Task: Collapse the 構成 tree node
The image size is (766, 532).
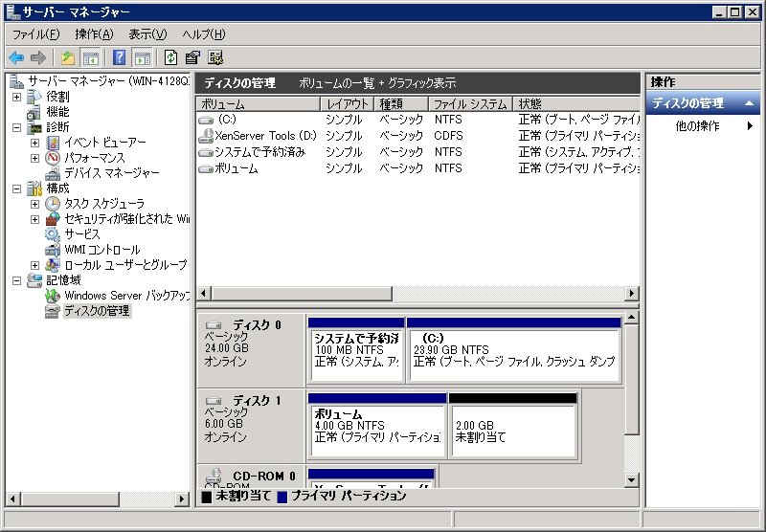Action: (x=16, y=188)
